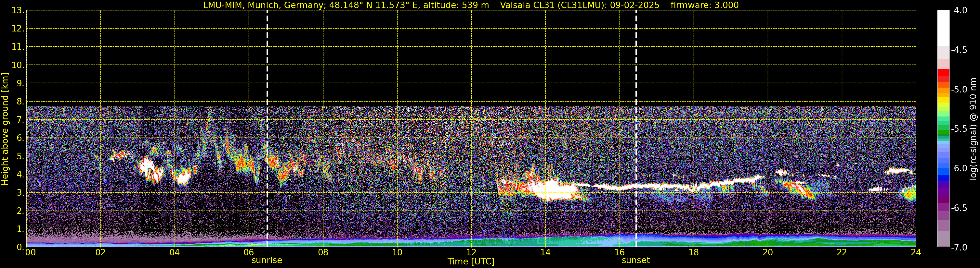The image size is (980, 268).
Task: Click the '18' time axis tick label
Action: (x=694, y=252)
